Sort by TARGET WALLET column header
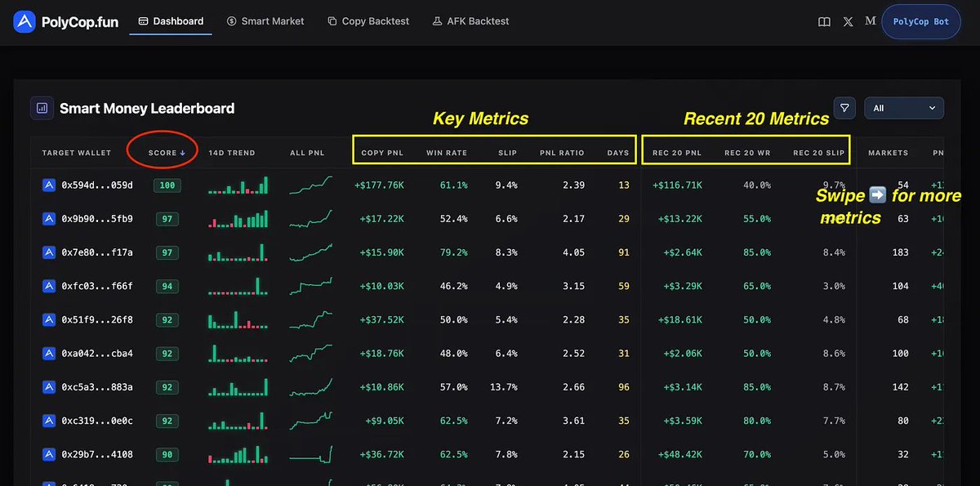 (77, 153)
